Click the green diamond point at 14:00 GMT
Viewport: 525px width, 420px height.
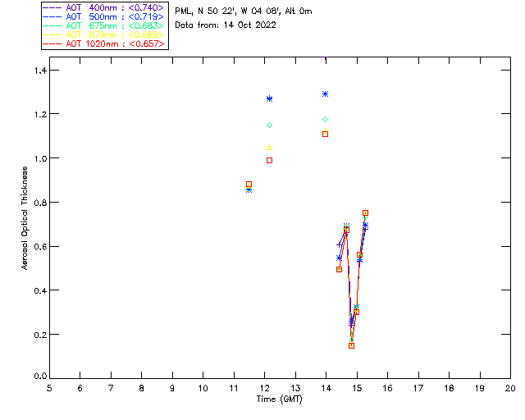pyautogui.click(x=325, y=120)
